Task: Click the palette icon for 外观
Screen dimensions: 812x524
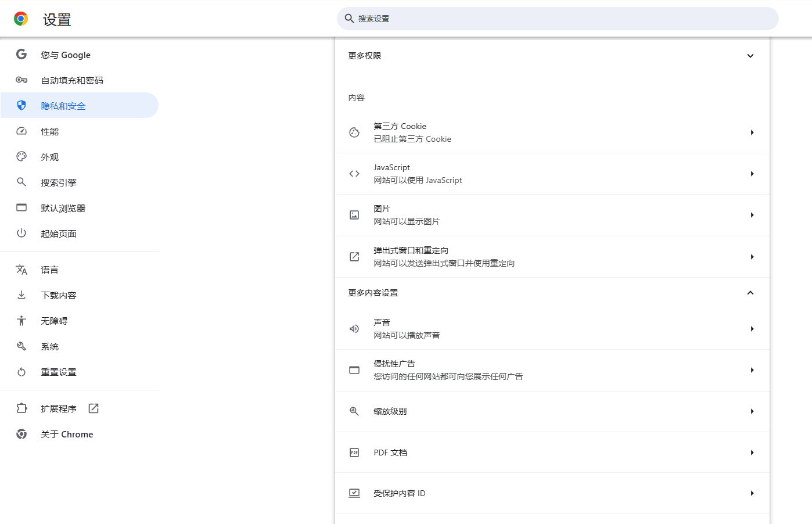Action: tap(21, 156)
